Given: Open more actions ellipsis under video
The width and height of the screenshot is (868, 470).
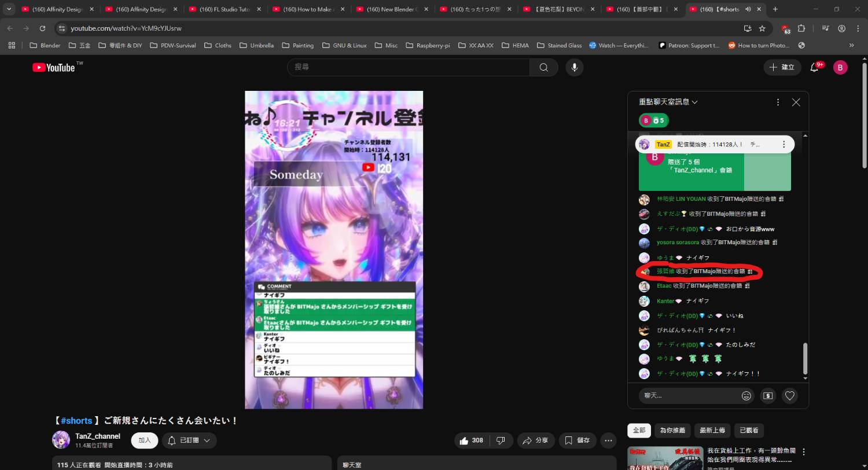Looking at the screenshot, I should click(x=608, y=440).
